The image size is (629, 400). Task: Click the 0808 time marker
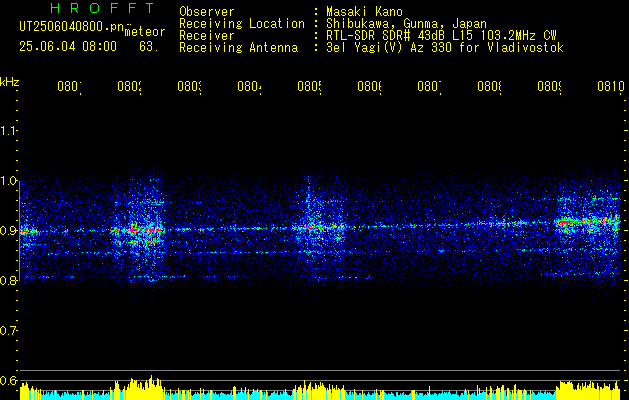(490, 86)
